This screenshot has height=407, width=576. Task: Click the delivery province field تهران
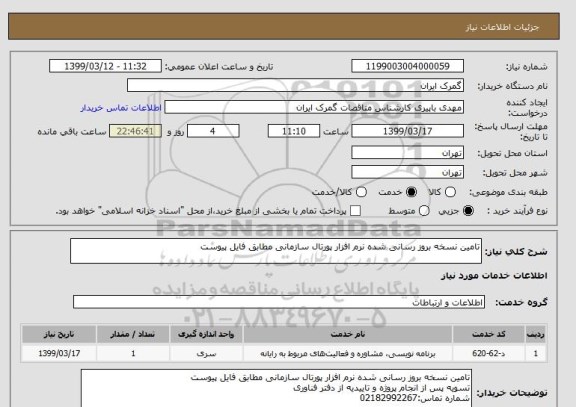(x=407, y=153)
